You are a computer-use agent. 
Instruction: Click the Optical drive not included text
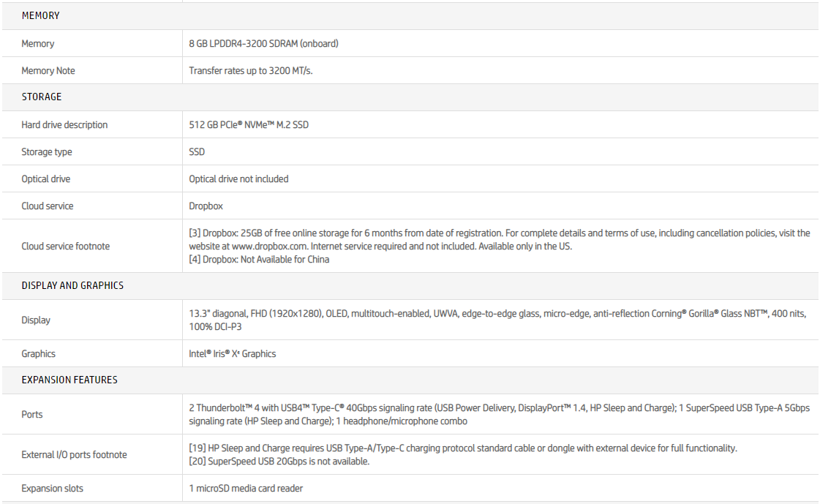pos(238,179)
